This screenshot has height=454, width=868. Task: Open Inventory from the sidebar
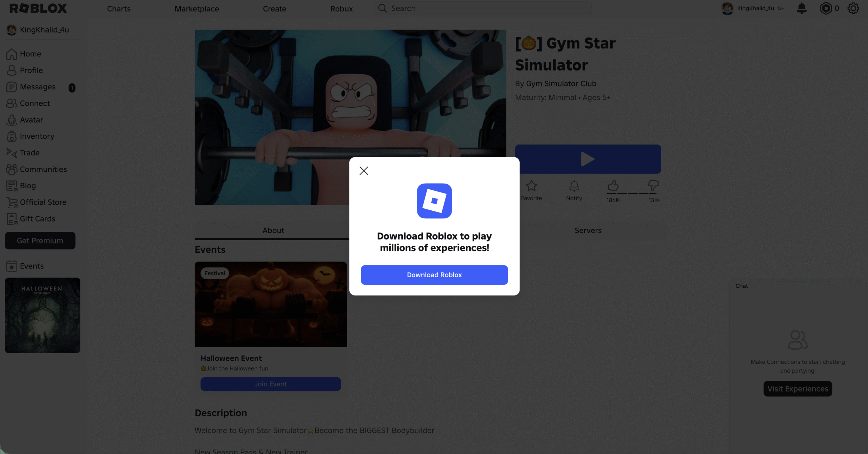[37, 136]
